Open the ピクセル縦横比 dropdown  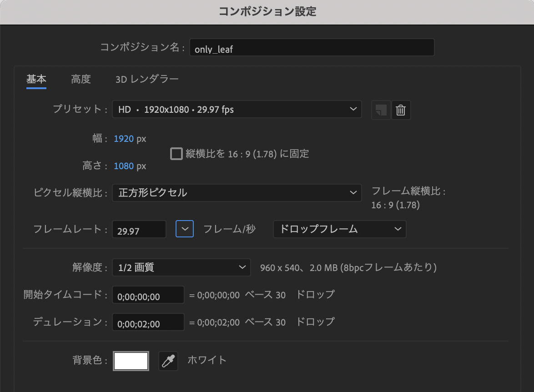[237, 192]
